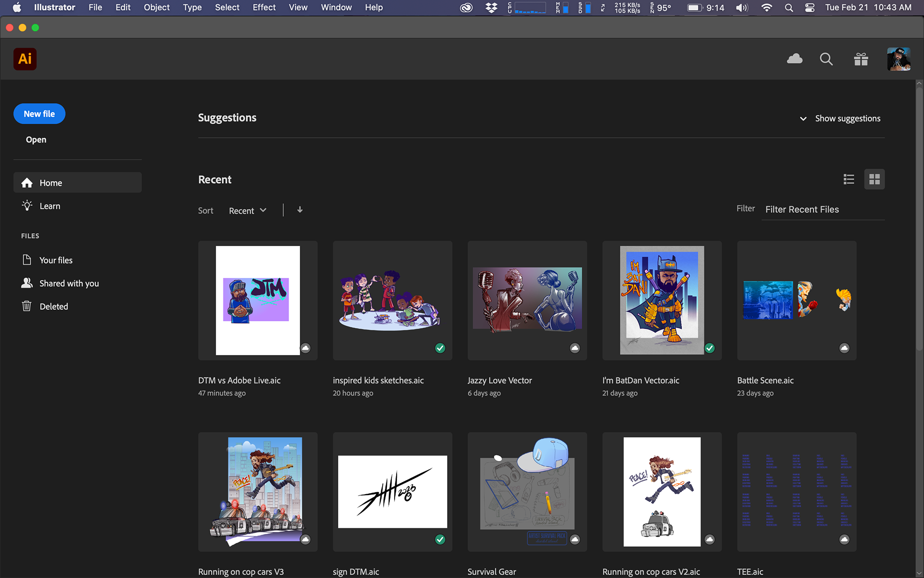Open Dropbox menu bar icon
Viewport: 924px width, 578px height.
coord(491,8)
